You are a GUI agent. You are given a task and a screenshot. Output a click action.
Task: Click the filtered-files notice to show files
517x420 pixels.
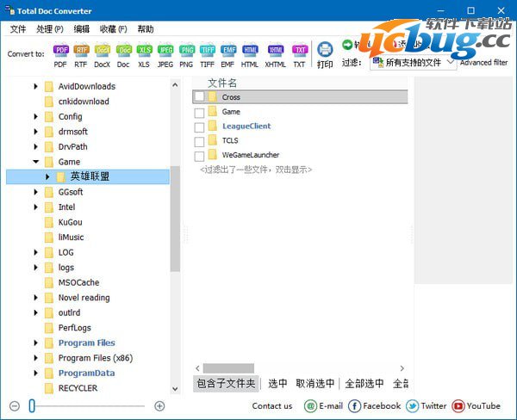click(x=256, y=170)
